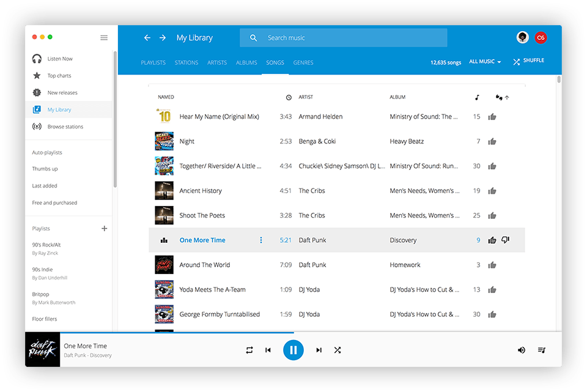Switch to the ARTISTS tab
587x392 pixels.
[x=217, y=62]
